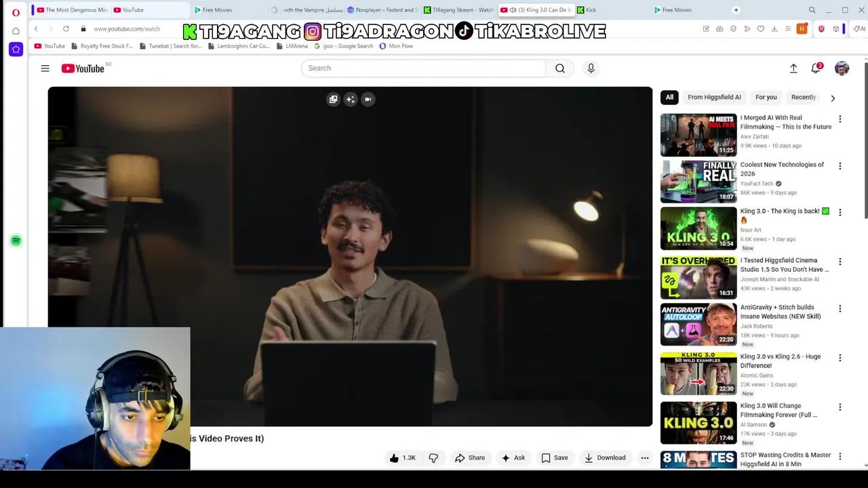Image resolution: width=868 pixels, height=488 pixels.
Task: Open the extensions cube icon
Action: (836, 29)
